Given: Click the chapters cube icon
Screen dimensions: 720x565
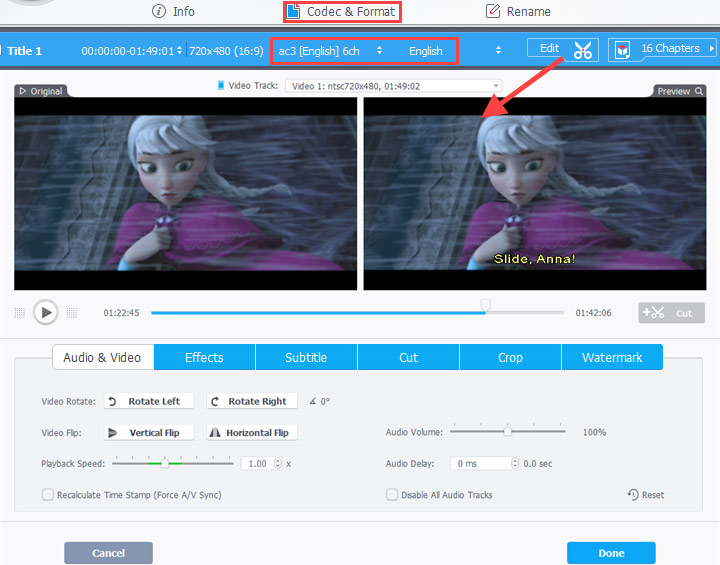Looking at the screenshot, I should (x=622, y=50).
